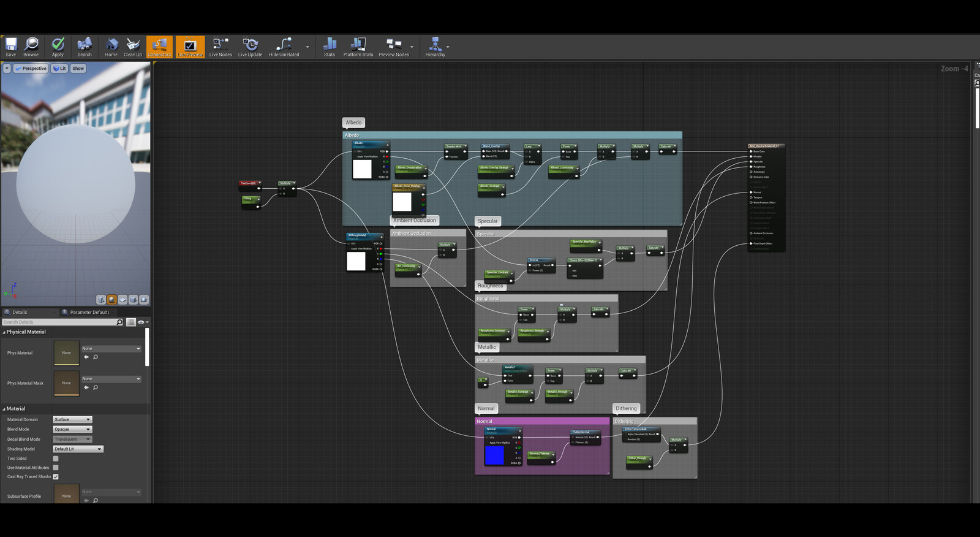Set preview mesh to cylinder shape
Screen dimensions: 980x537
101,300
